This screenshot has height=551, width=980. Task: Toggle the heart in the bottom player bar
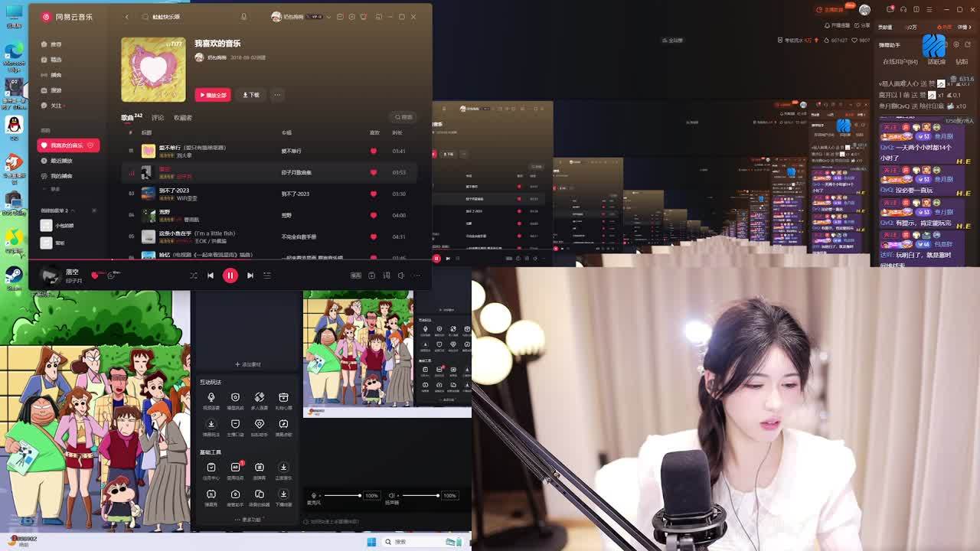[95, 275]
